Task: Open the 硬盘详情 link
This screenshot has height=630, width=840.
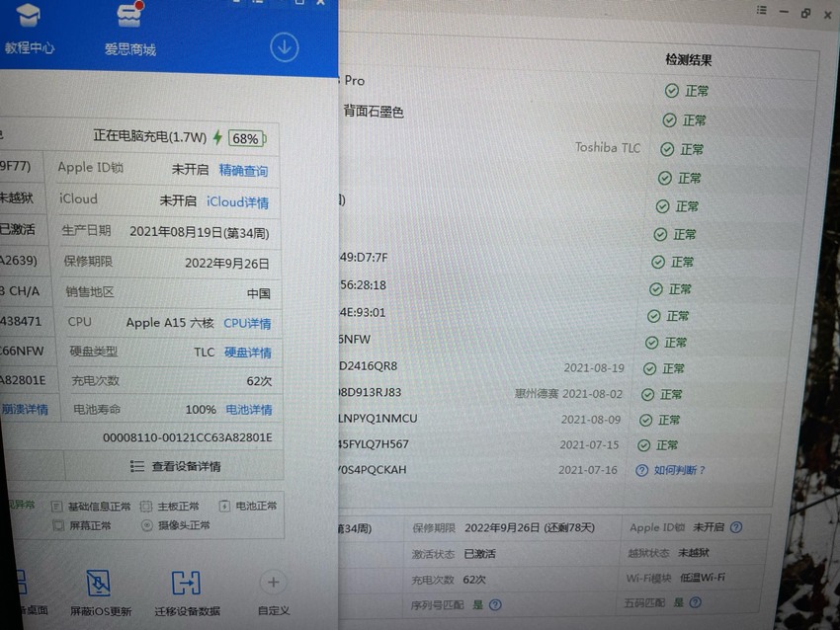Action: [x=247, y=353]
